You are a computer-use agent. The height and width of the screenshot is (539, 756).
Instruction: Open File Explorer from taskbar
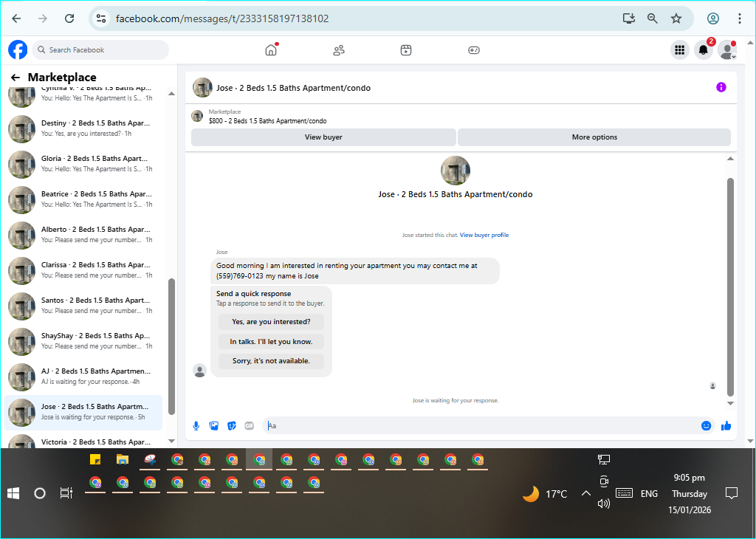click(123, 459)
